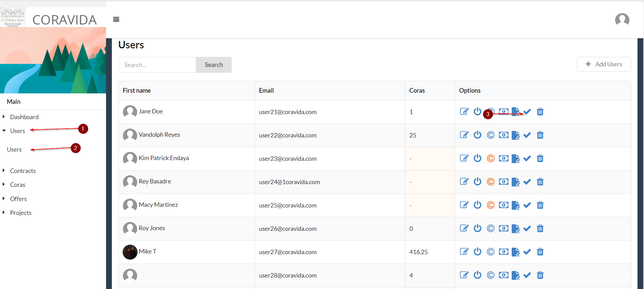Click the Add Users button

click(x=604, y=64)
